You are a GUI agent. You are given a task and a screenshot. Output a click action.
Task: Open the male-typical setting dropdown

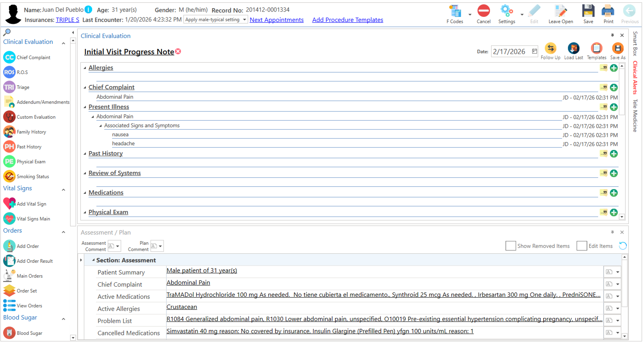244,20
